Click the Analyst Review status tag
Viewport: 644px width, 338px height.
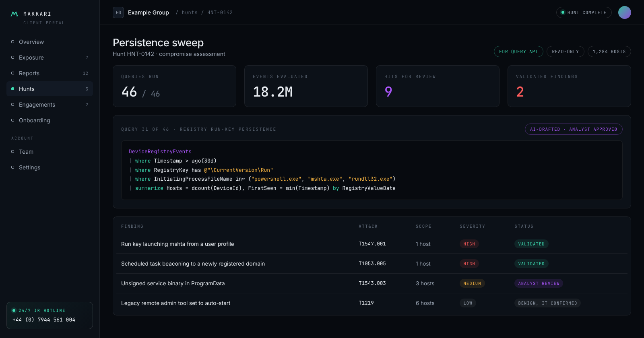point(539,283)
